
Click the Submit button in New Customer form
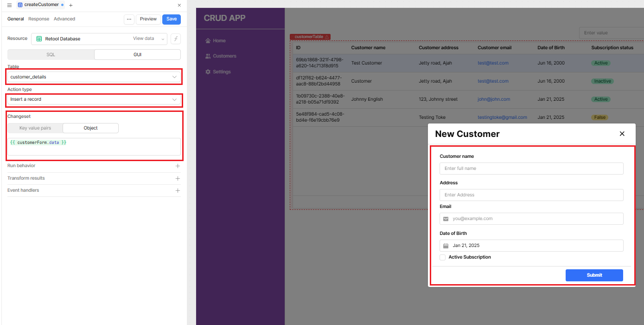(594, 275)
